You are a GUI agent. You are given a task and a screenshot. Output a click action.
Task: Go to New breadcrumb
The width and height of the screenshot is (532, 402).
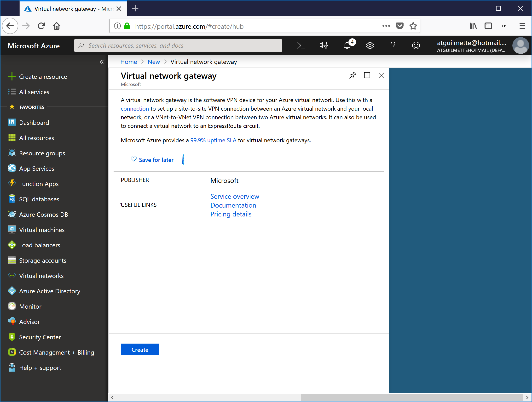click(154, 62)
